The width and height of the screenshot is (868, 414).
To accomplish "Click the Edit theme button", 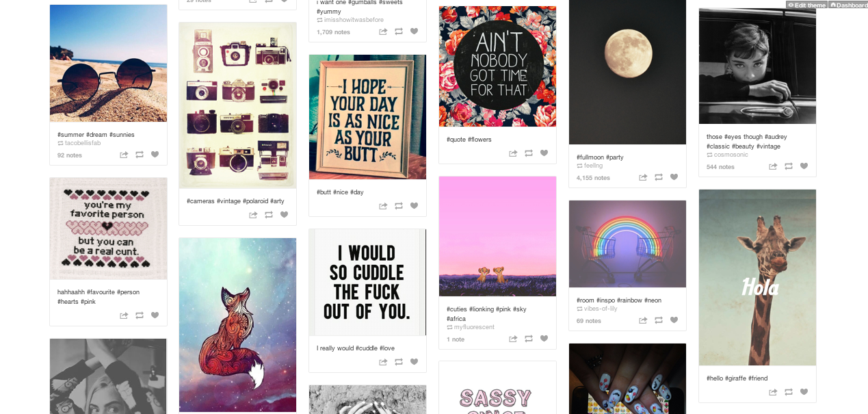I will pos(806,5).
